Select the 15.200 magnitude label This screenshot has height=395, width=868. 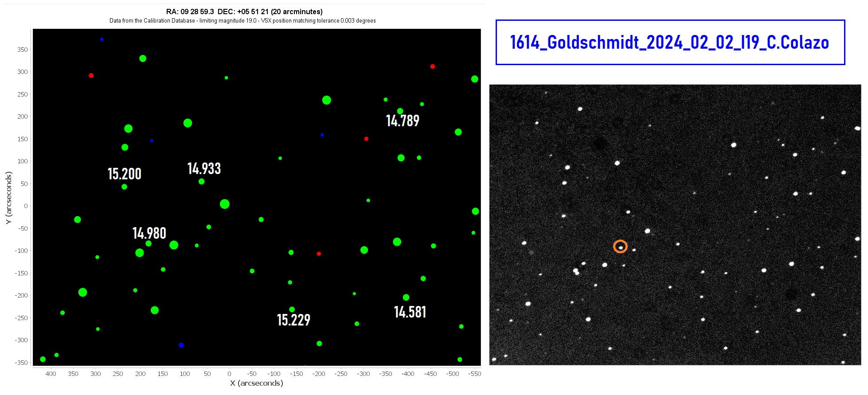[x=125, y=174]
